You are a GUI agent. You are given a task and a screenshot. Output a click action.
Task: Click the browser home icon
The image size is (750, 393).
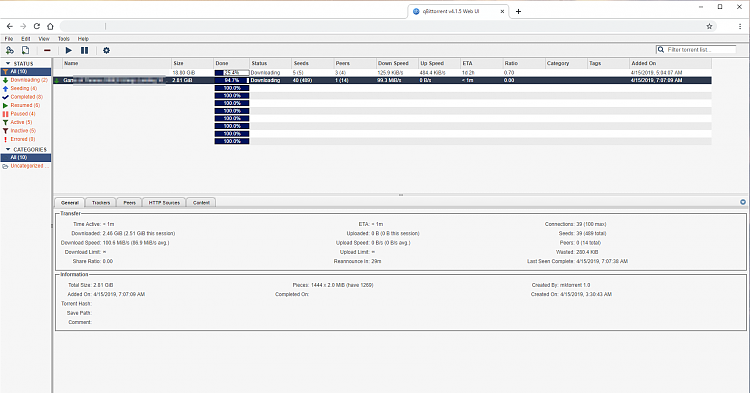(50, 26)
